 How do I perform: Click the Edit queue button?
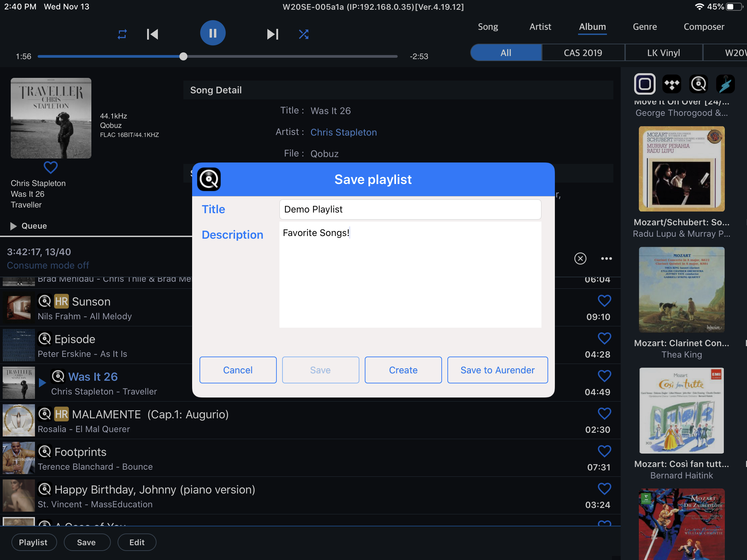tap(137, 543)
